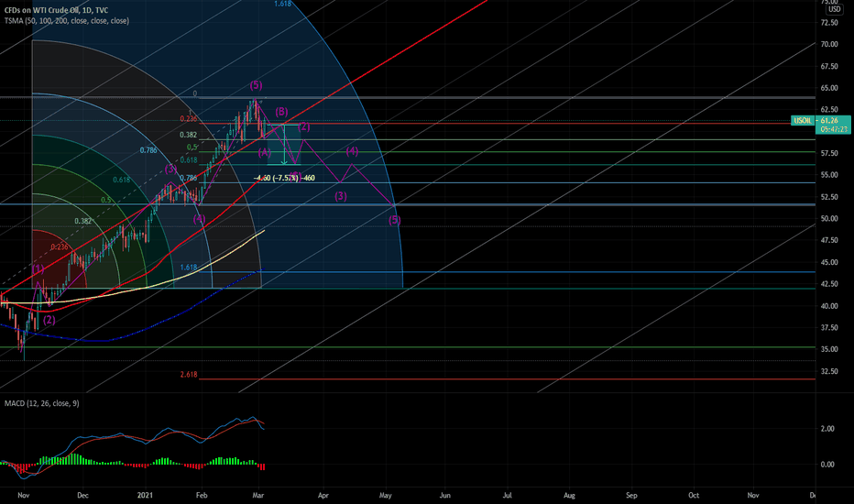
Task: Select the 2.618 Fibonacci extension label
Action: click(x=189, y=375)
